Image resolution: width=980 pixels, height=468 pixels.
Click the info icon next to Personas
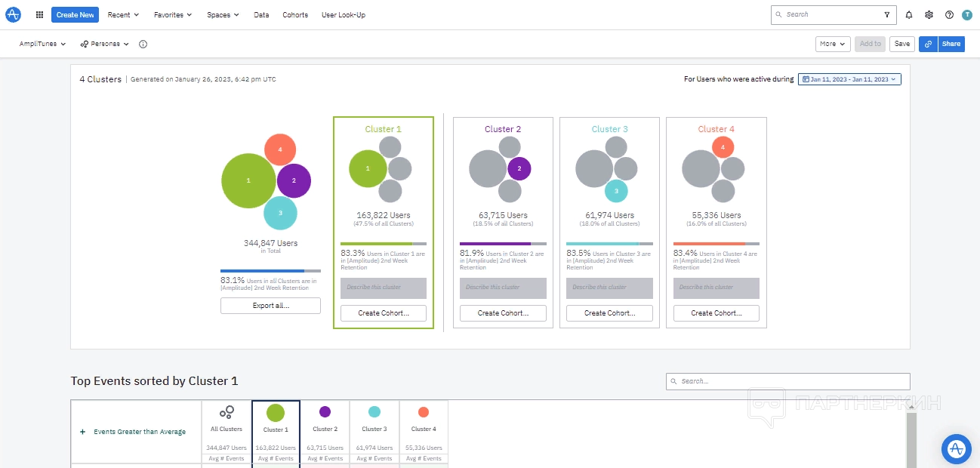143,44
